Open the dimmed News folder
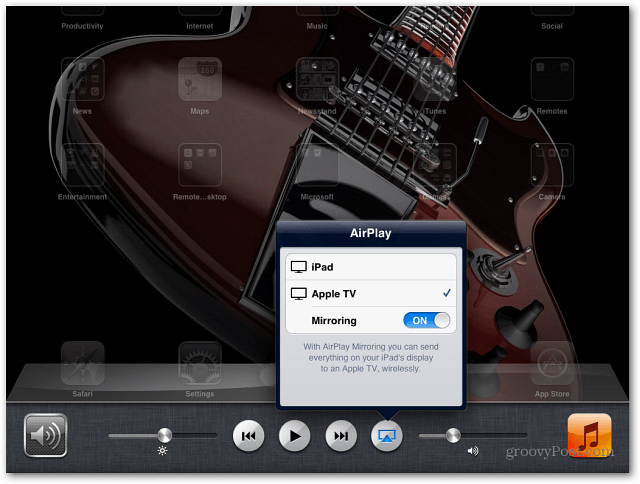This screenshot has width=640, height=484. click(x=82, y=79)
